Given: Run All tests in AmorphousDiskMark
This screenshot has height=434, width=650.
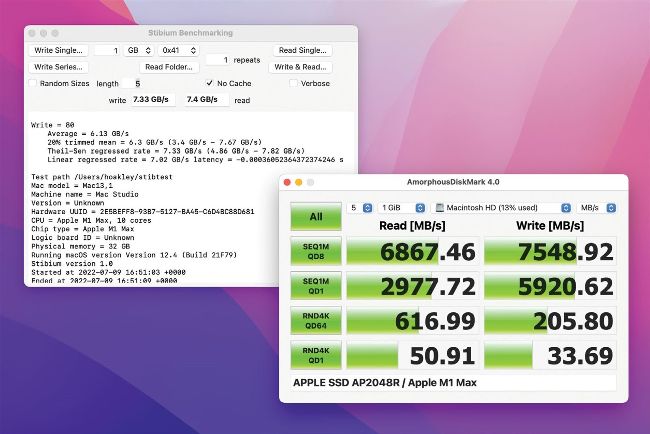Looking at the screenshot, I should pyautogui.click(x=315, y=215).
